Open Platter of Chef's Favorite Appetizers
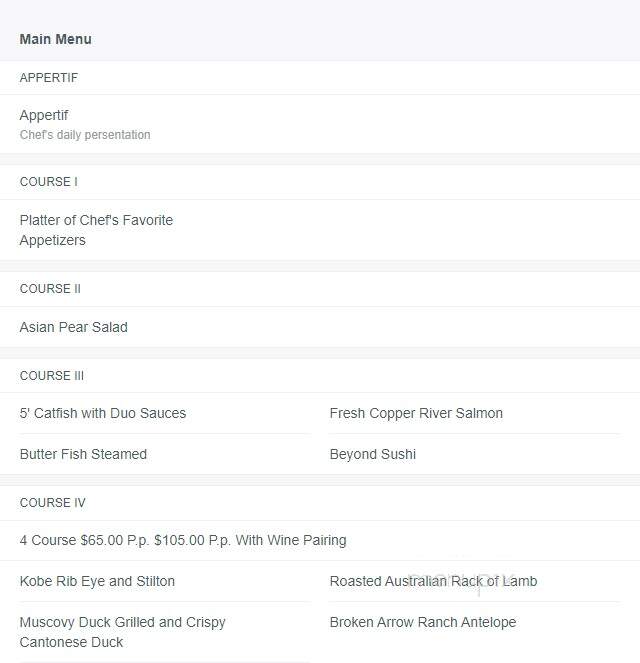640x663 pixels. click(96, 230)
